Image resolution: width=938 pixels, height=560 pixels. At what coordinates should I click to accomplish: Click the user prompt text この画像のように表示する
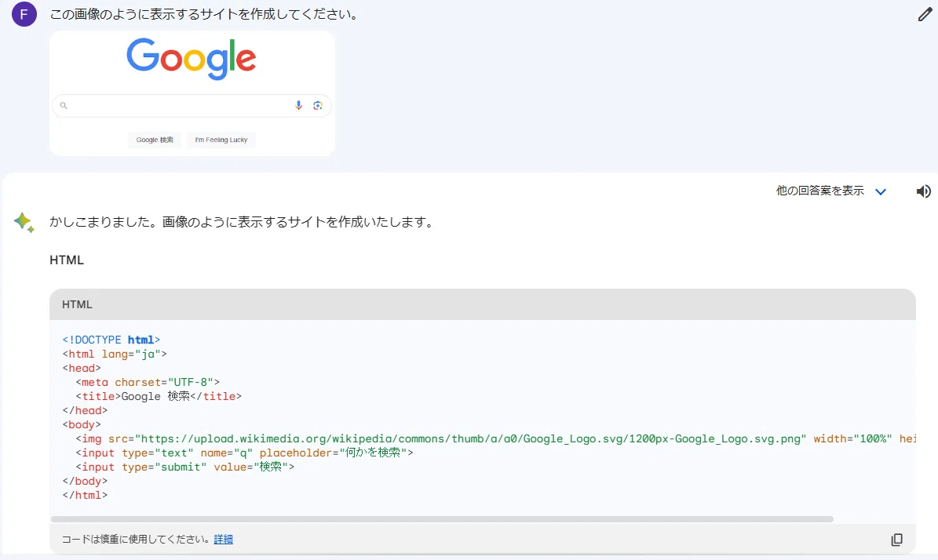click(205, 14)
